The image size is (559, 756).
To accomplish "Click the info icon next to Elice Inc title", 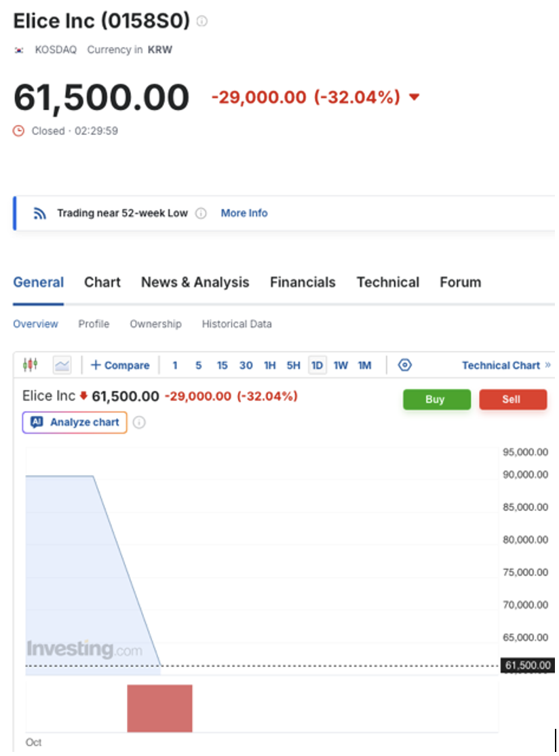I will [x=202, y=21].
